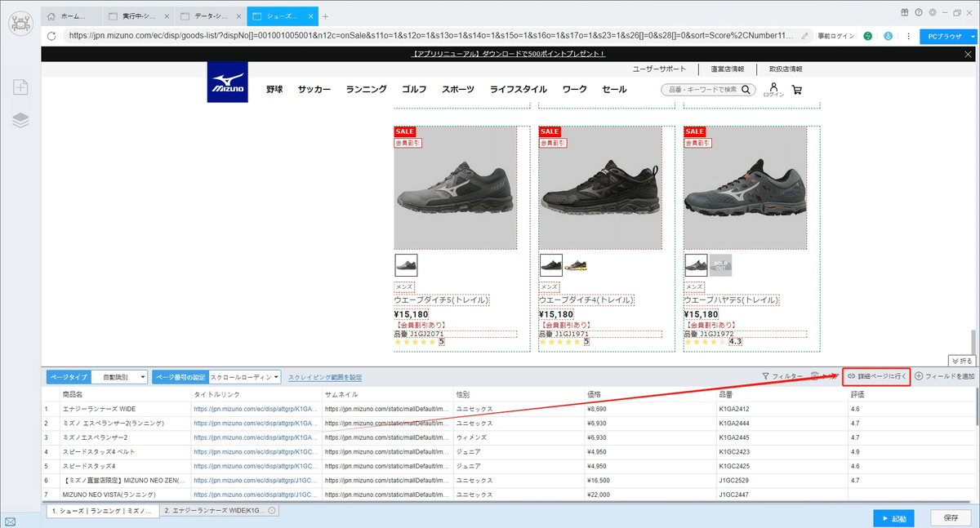Click the 品番・キーワードで検索 search field
This screenshot has height=528, width=980.
coord(703,89)
